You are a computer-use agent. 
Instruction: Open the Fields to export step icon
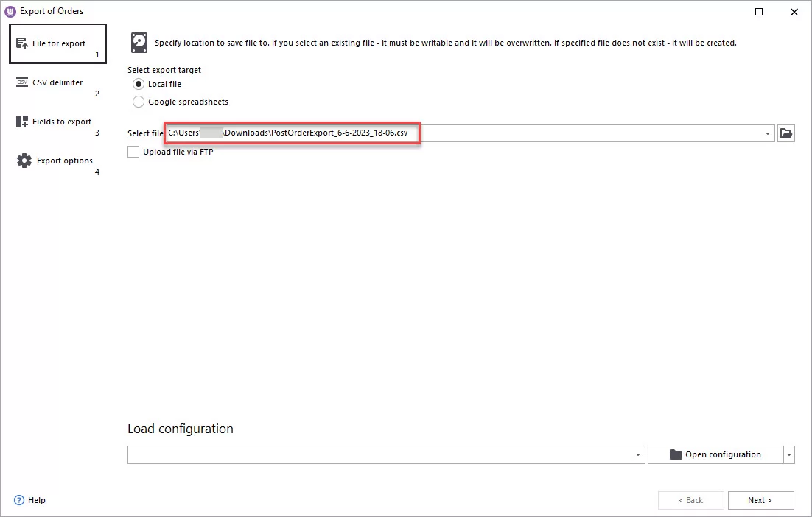click(21, 121)
